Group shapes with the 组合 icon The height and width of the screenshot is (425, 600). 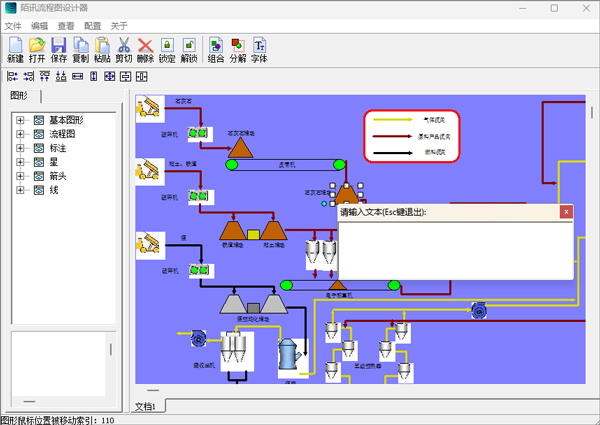[x=216, y=46]
